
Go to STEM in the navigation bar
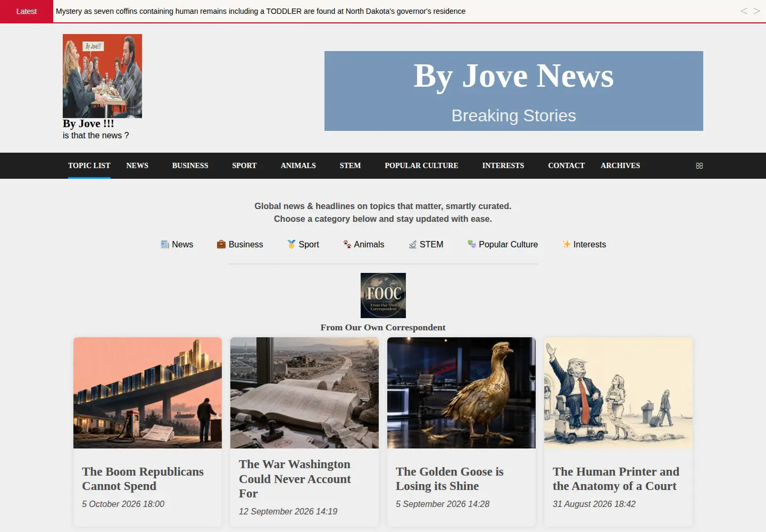click(x=350, y=165)
